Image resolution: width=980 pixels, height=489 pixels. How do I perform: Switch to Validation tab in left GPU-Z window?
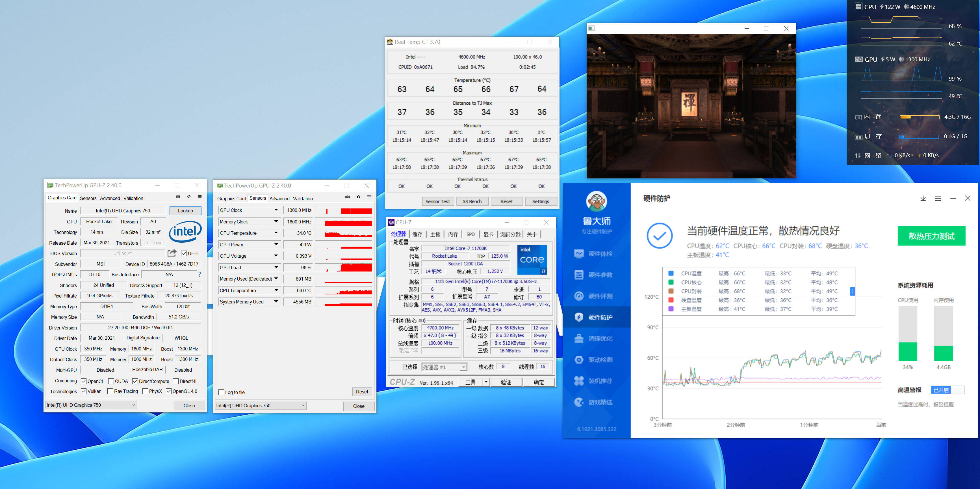pos(133,199)
